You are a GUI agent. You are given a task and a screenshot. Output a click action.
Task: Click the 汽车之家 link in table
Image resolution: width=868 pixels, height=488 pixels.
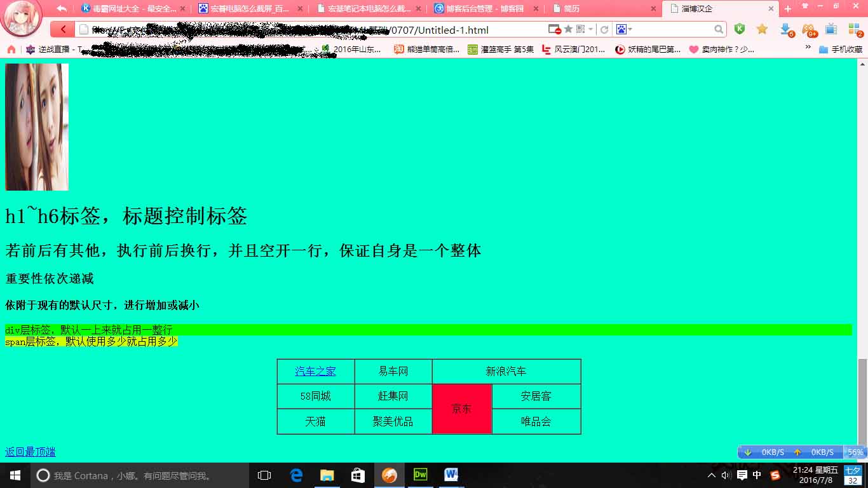[x=315, y=371]
